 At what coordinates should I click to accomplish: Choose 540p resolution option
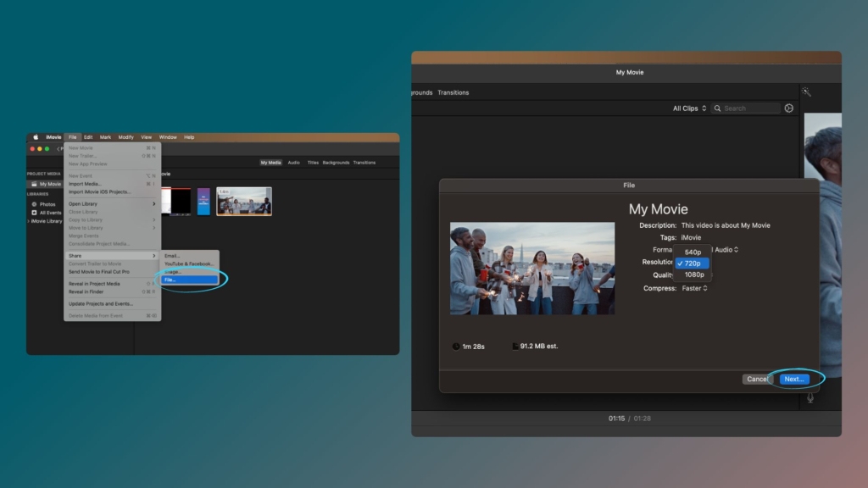point(693,252)
